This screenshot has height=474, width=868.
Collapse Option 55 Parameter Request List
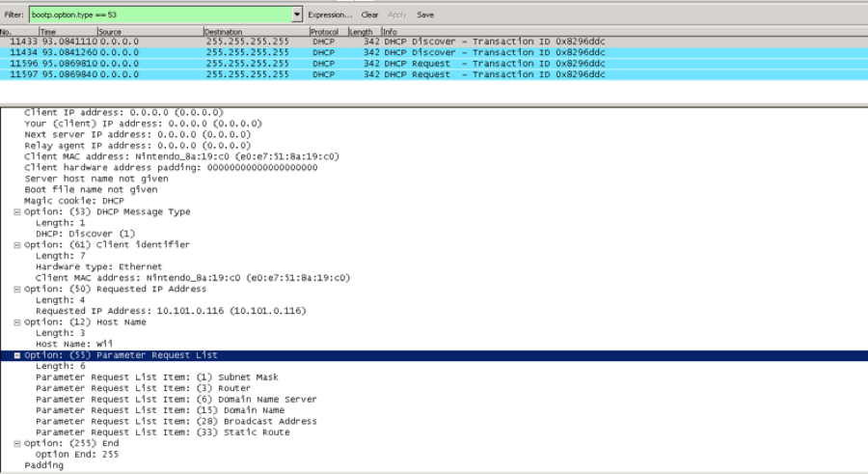pyautogui.click(x=16, y=355)
